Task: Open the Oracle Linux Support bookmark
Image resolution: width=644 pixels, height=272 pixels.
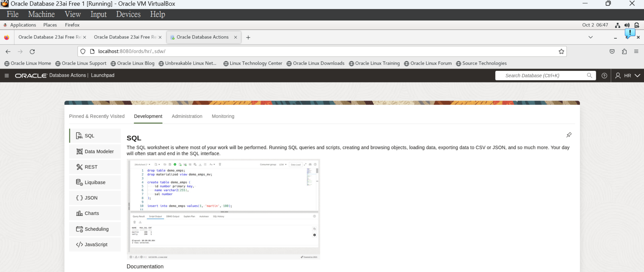Action: pos(81,63)
